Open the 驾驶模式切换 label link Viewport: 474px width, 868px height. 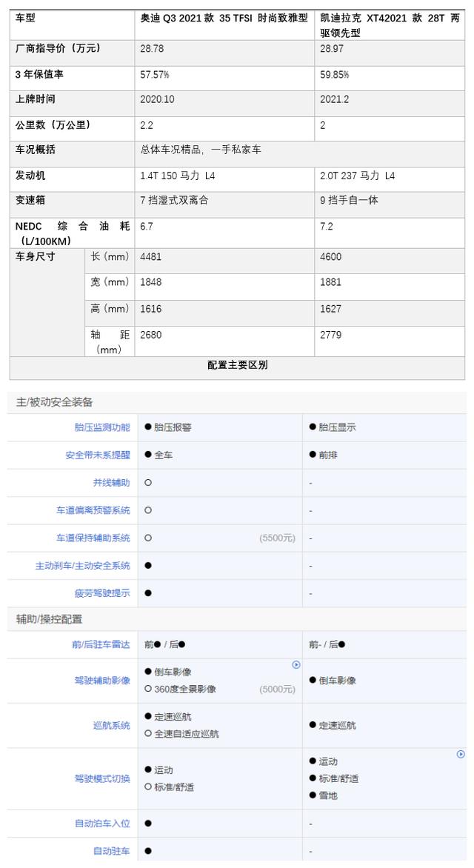click(102, 778)
